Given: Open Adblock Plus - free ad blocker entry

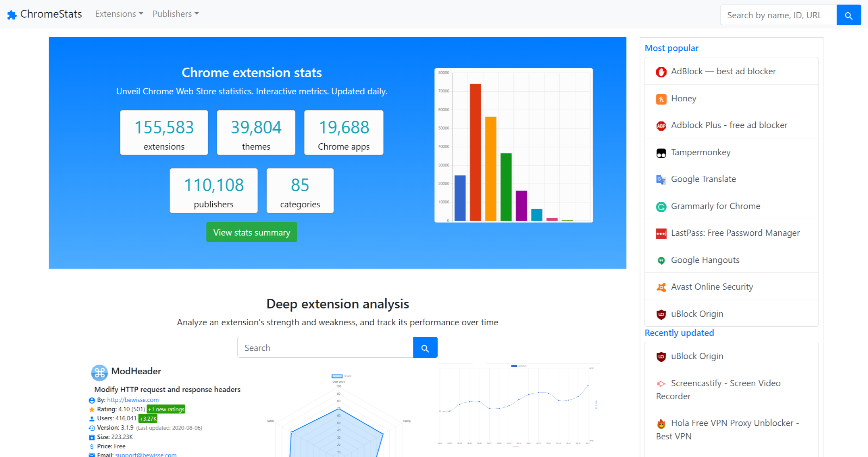Looking at the screenshot, I should pyautogui.click(x=731, y=125).
